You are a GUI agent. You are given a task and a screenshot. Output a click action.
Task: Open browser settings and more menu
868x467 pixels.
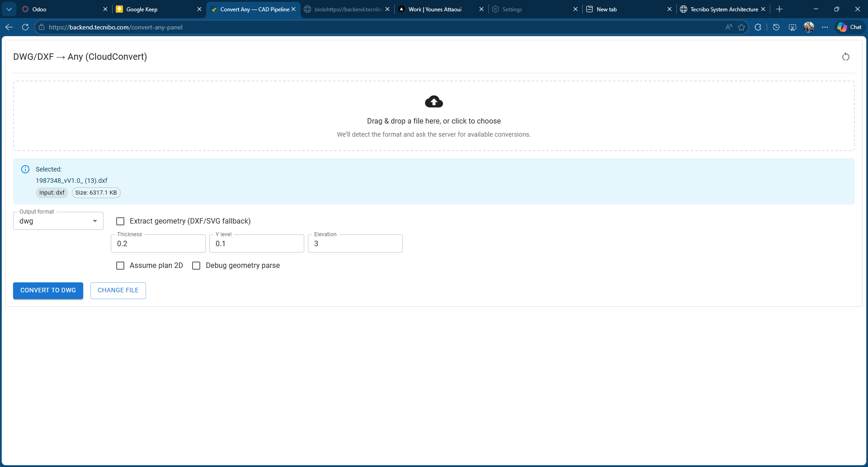click(825, 27)
